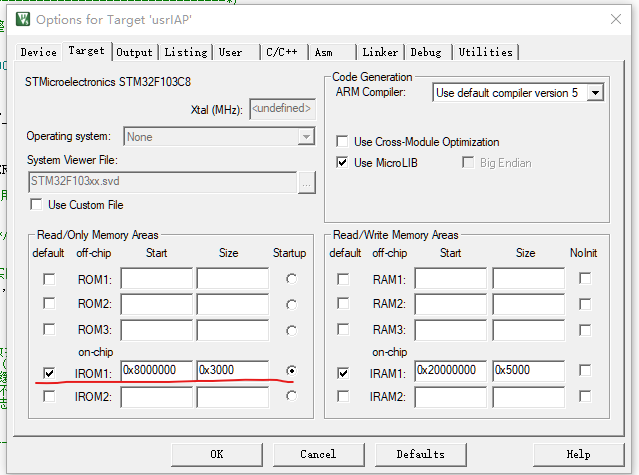Image resolution: width=639 pixels, height=475 pixels.
Task: Click the IRAM2 Start field
Action: click(x=451, y=397)
